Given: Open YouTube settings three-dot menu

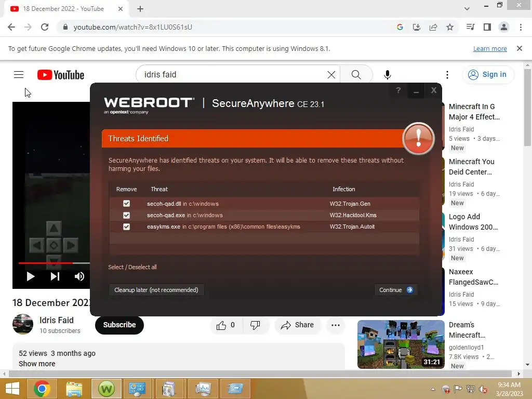Looking at the screenshot, I should point(447,75).
